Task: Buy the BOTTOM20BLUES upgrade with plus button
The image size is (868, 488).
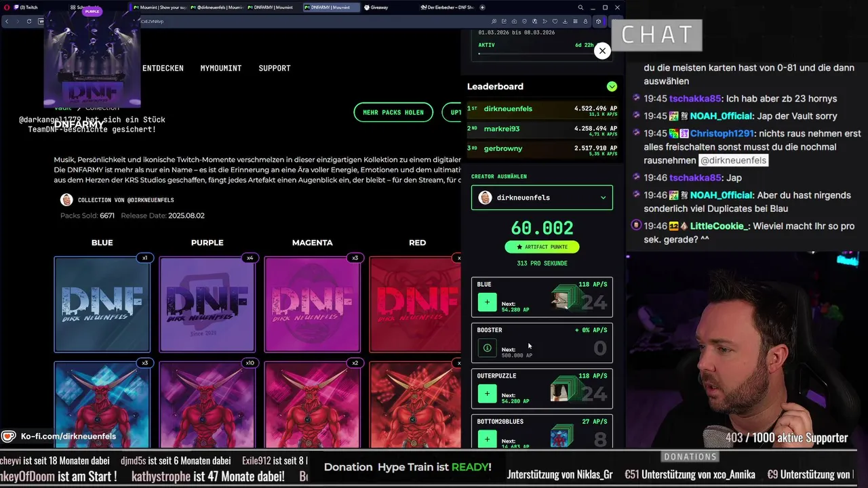Action: (487, 439)
